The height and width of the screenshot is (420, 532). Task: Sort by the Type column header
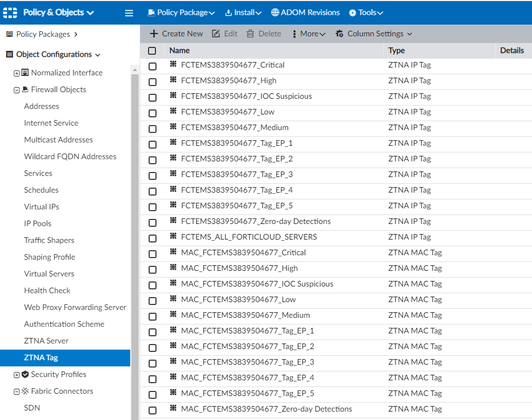(x=396, y=50)
